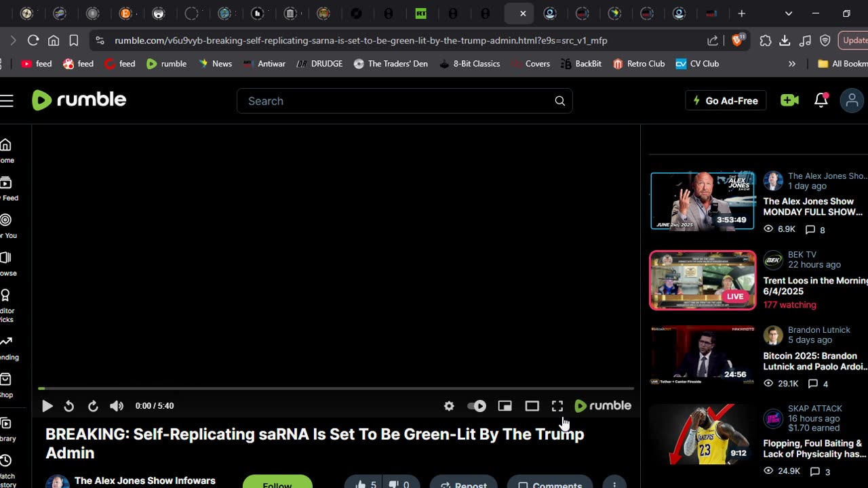868x488 pixels.
Task: Open Editor Picks in sidebar
Action: pos(7,306)
